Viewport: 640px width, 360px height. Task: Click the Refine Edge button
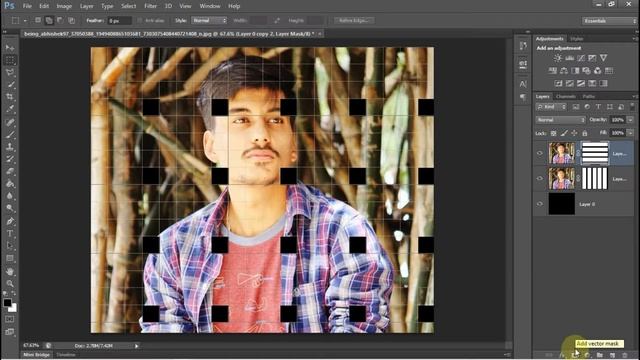[353, 20]
